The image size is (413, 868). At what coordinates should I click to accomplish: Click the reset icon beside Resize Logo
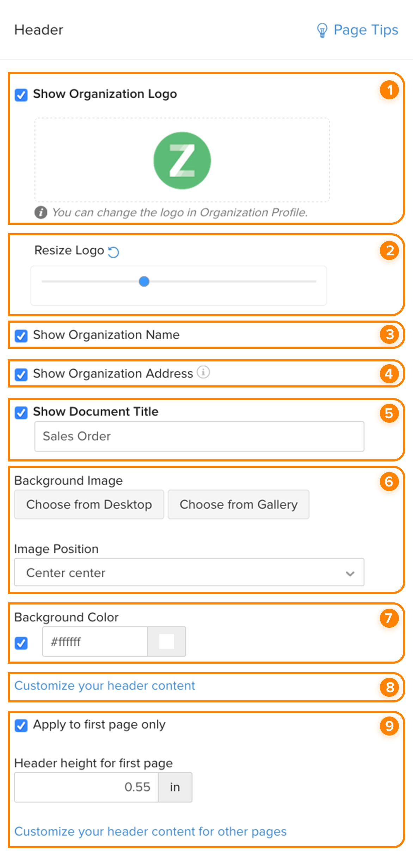(x=113, y=252)
